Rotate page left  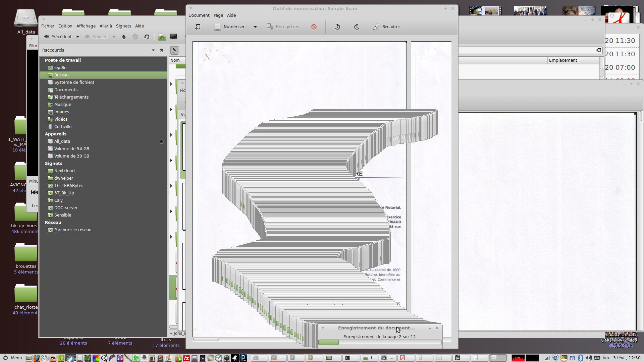coord(337,27)
